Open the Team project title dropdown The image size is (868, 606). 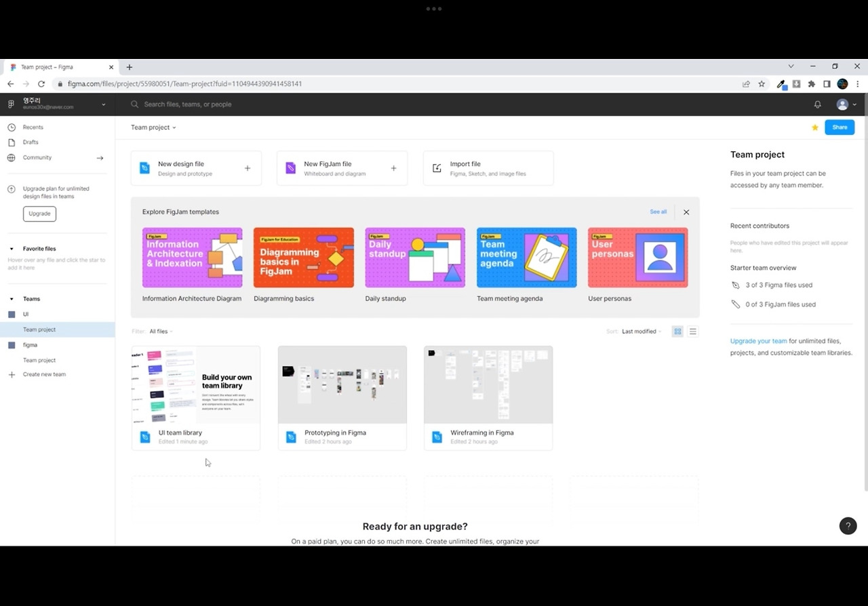point(153,127)
